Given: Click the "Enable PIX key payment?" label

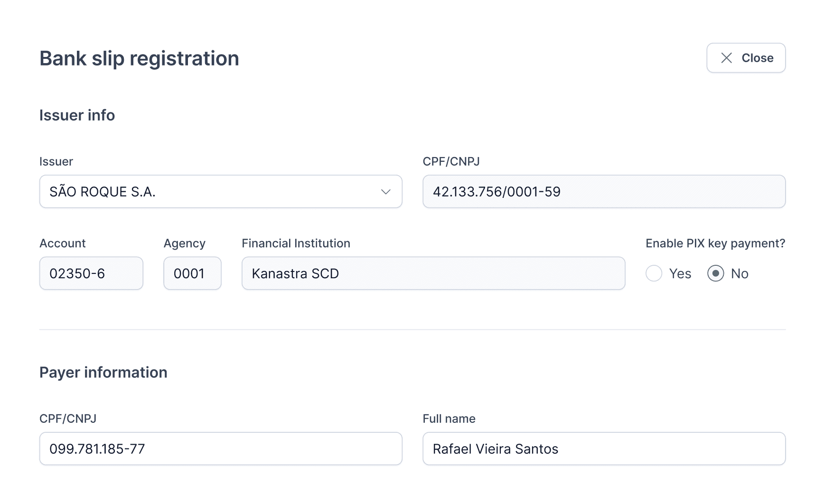Looking at the screenshot, I should point(715,243).
